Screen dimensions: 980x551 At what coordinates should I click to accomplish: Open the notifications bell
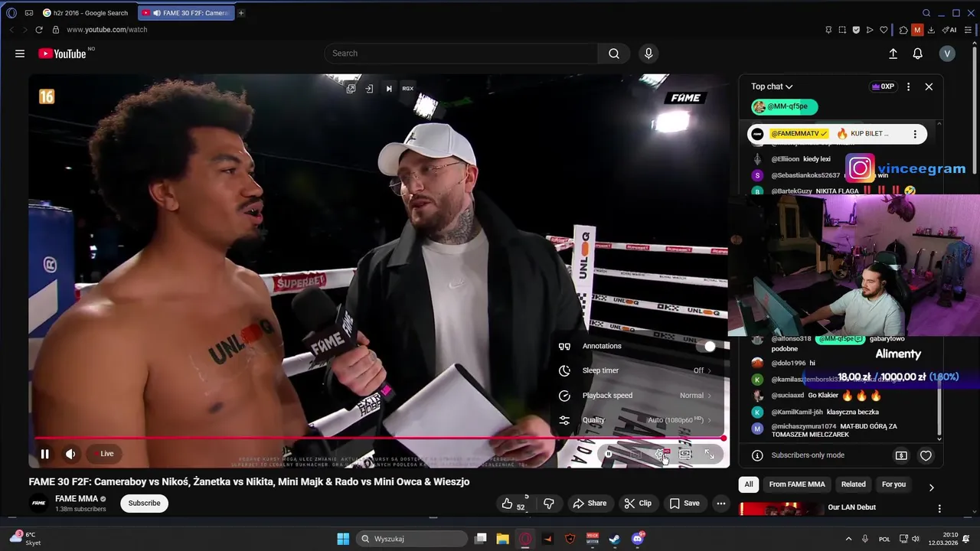(917, 54)
